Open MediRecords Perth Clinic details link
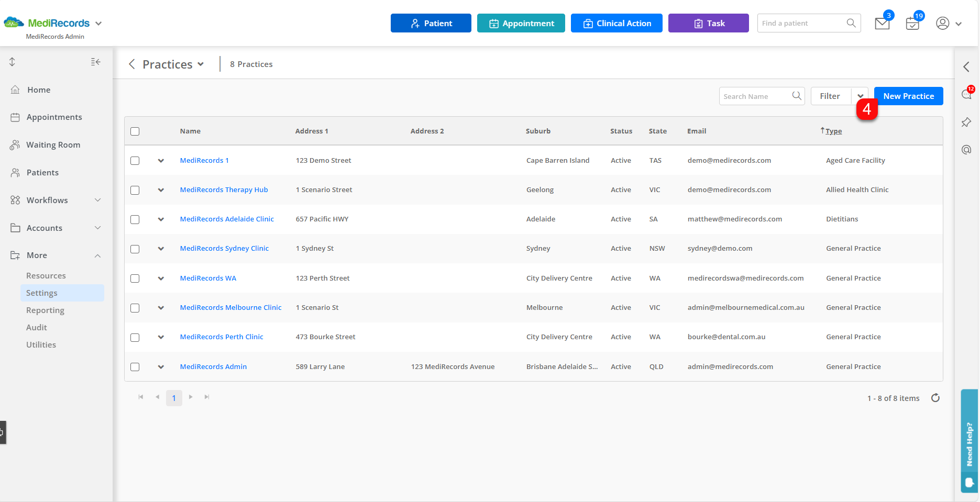The image size is (980, 502). (221, 337)
